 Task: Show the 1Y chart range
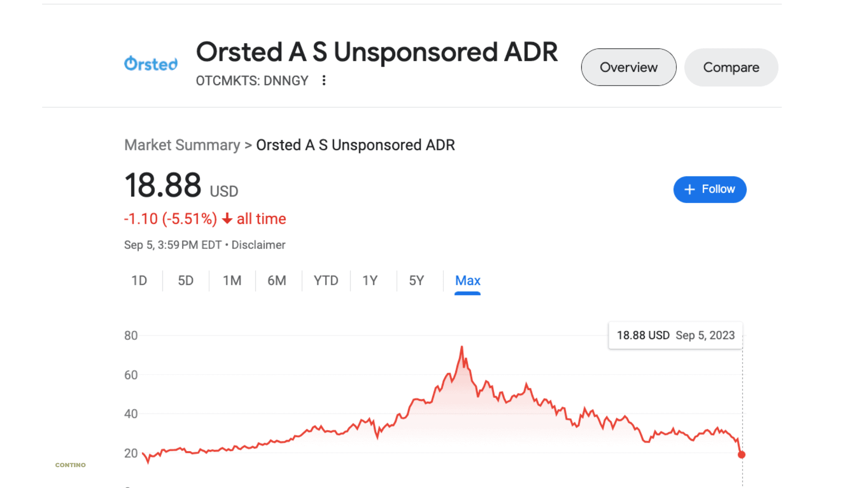pyautogui.click(x=370, y=281)
